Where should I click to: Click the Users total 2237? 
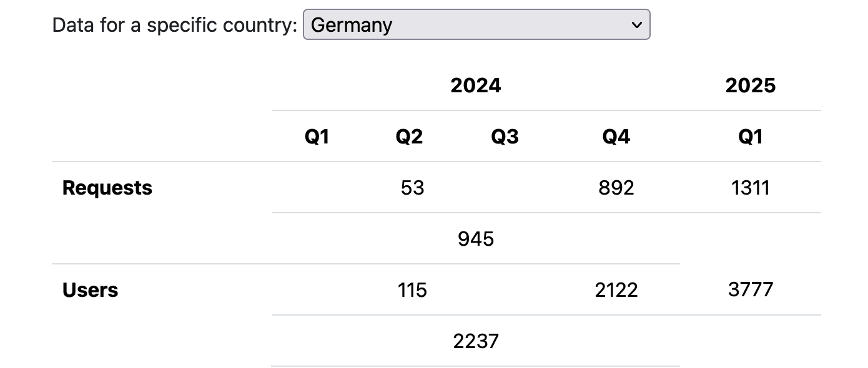click(x=475, y=341)
